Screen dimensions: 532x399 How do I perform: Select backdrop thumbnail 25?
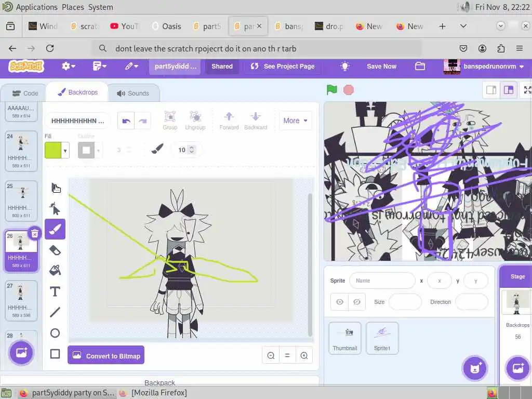[x=21, y=201]
